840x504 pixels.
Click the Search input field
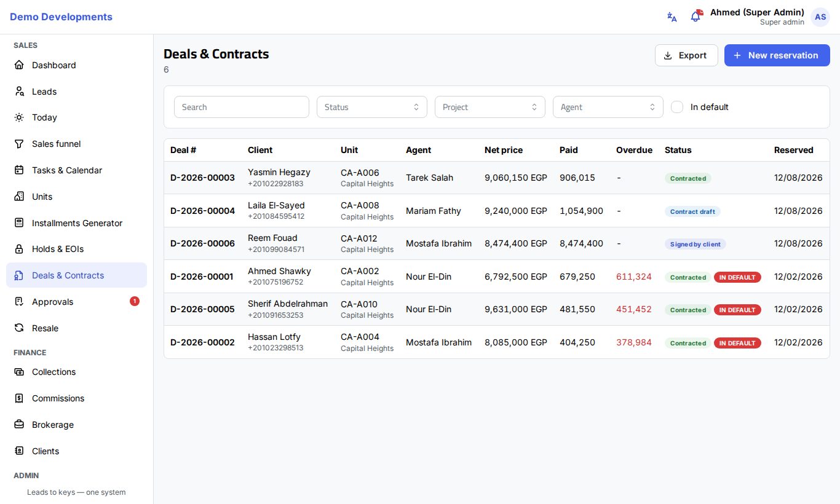[242, 107]
